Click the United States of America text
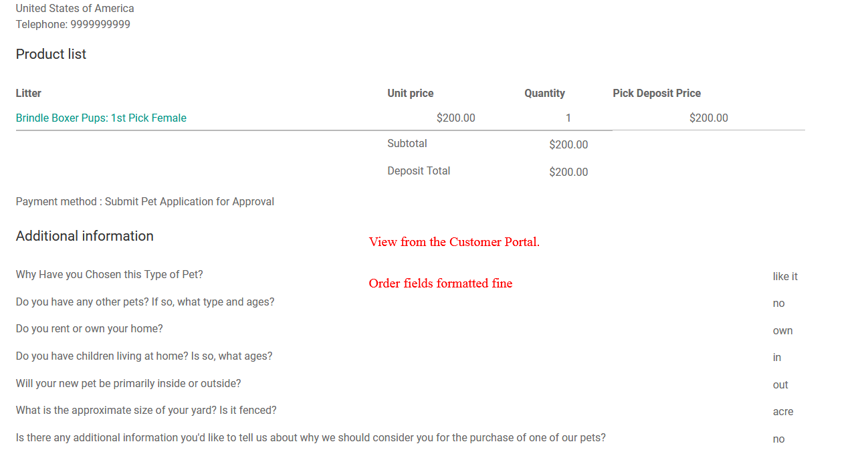 (75, 8)
